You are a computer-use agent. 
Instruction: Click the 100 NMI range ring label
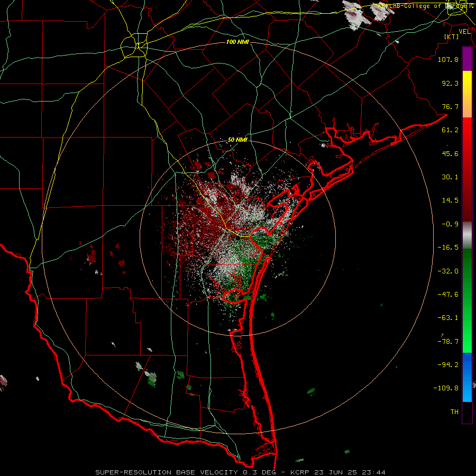coord(237,42)
